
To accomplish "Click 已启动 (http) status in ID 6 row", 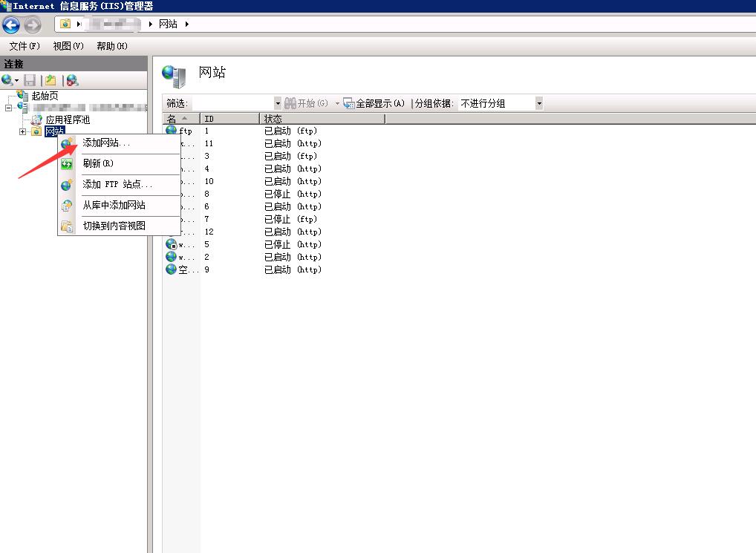I will 293,206.
